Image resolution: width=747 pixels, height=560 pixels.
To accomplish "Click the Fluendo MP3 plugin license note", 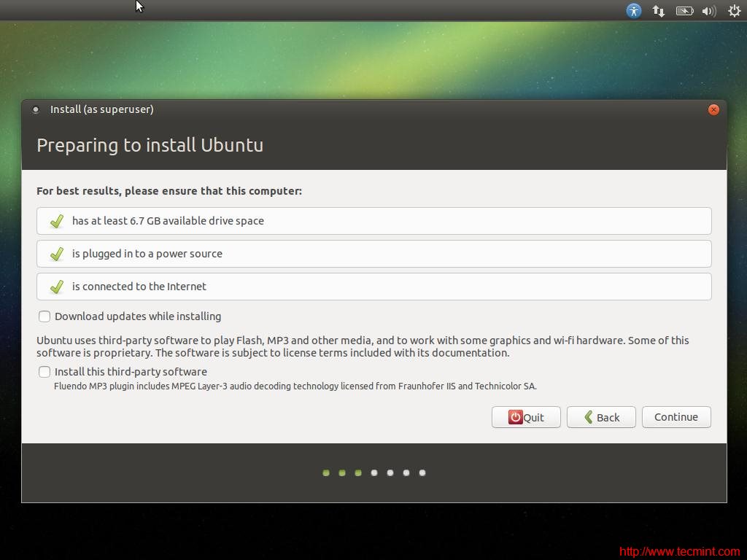I will (295, 386).
